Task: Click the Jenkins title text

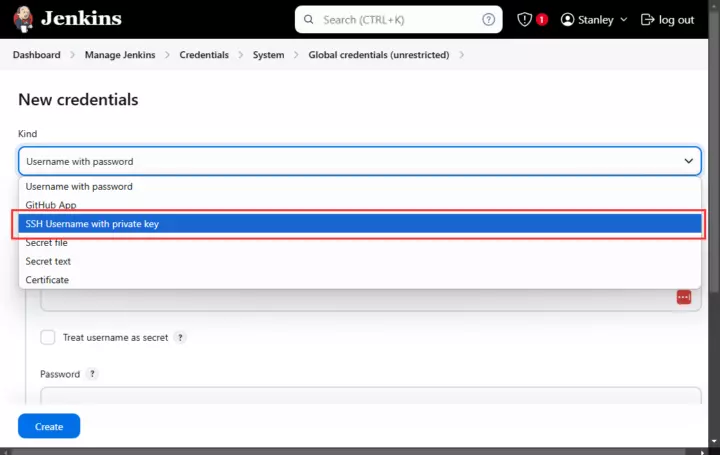Action: click(81, 19)
